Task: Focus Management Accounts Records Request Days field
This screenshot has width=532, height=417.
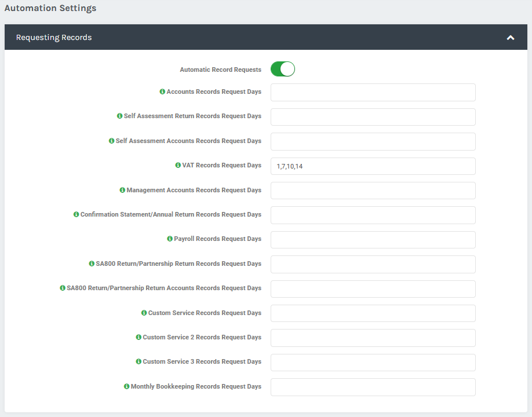Action: [x=373, y=191]
